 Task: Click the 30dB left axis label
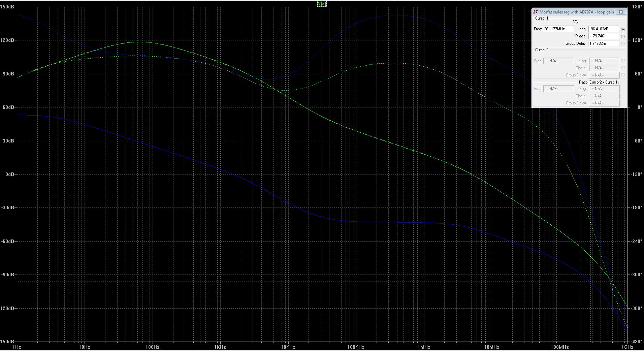click(x=8, y=141)
